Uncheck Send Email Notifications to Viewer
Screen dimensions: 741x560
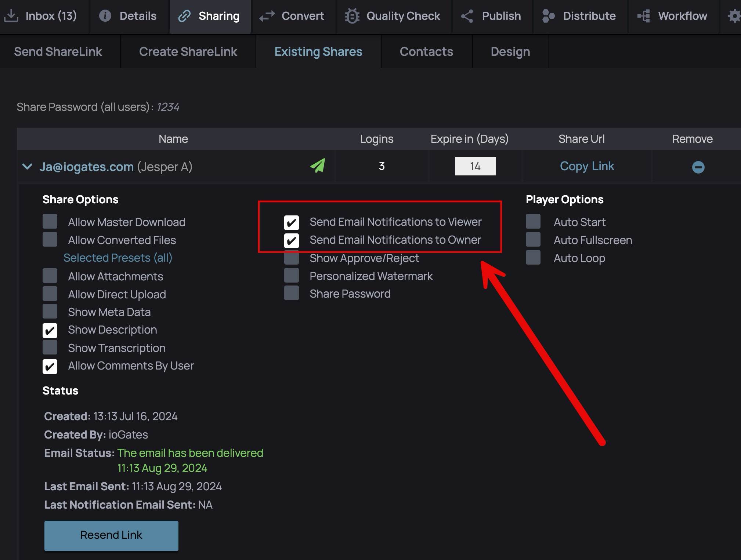[x=292, y=222]
